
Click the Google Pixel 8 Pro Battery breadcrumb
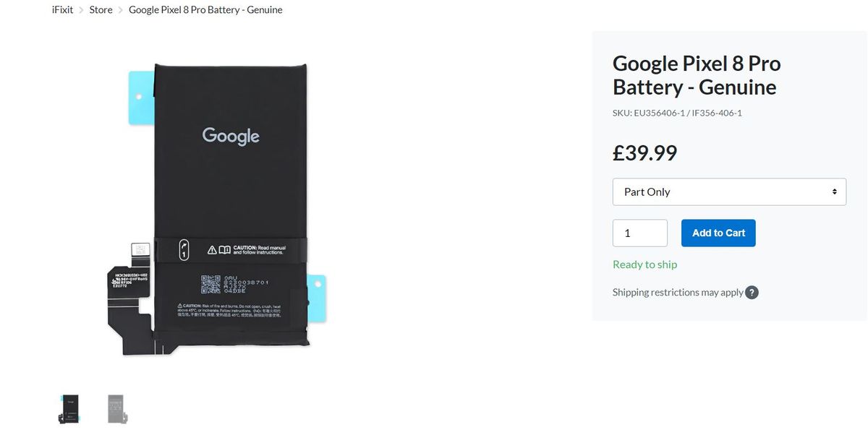coord(205,10)
